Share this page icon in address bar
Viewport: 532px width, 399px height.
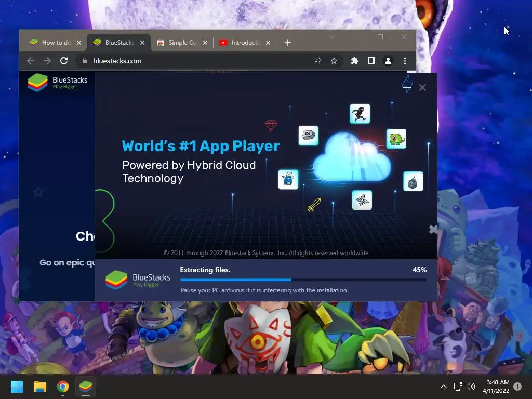(317, 61)
